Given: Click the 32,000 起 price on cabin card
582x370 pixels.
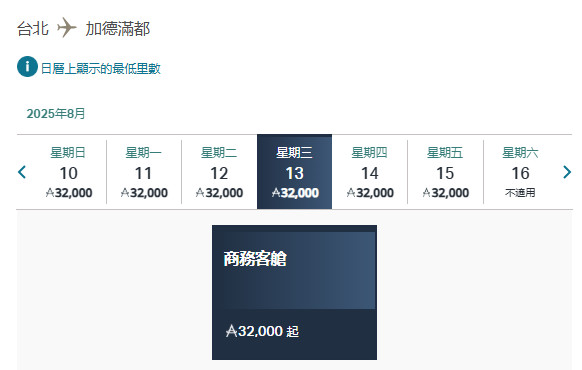Looking at the screenshot, I should click(262, 331).
